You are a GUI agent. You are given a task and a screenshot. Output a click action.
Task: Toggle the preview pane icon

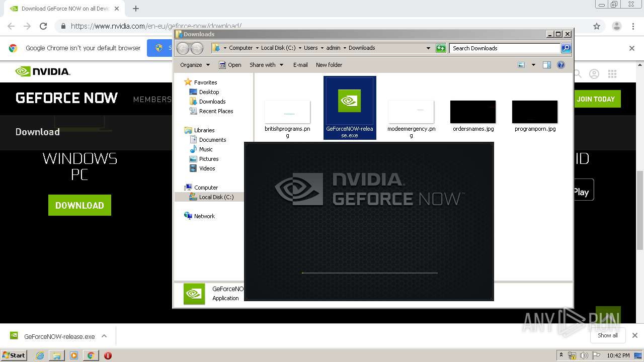click(x=547, y=65)
